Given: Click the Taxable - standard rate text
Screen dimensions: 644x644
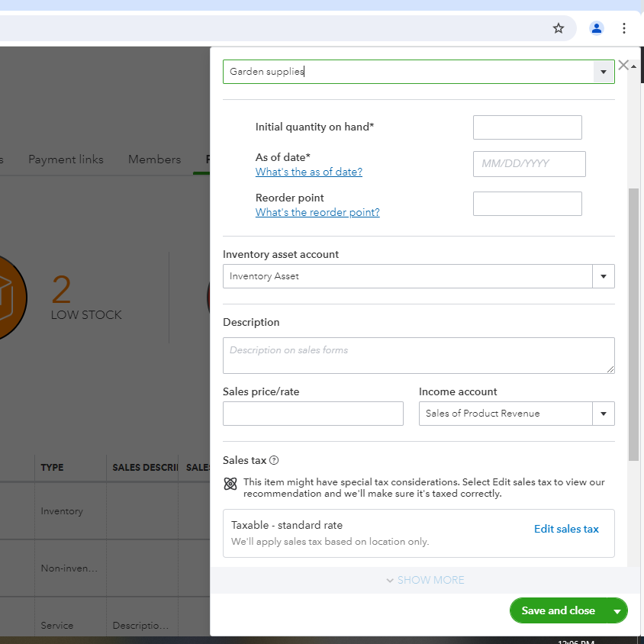Looking at the screenshot, I should (287, 525).
